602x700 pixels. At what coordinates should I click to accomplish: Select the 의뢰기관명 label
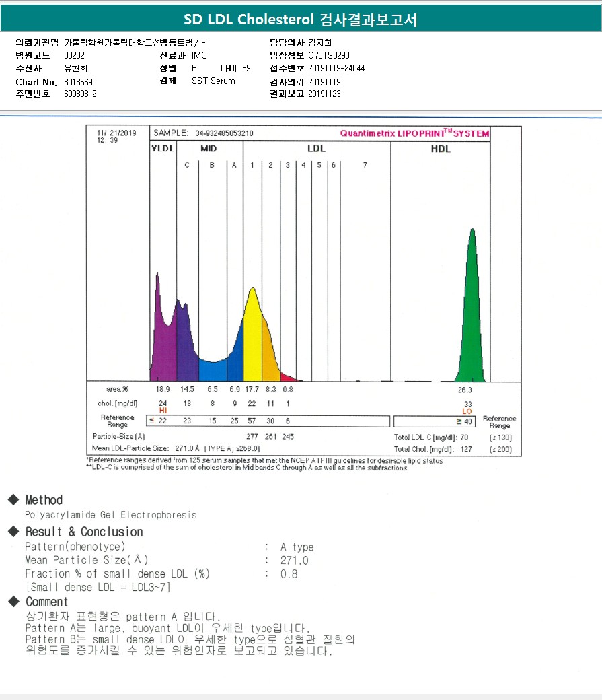tap(37, 42)
